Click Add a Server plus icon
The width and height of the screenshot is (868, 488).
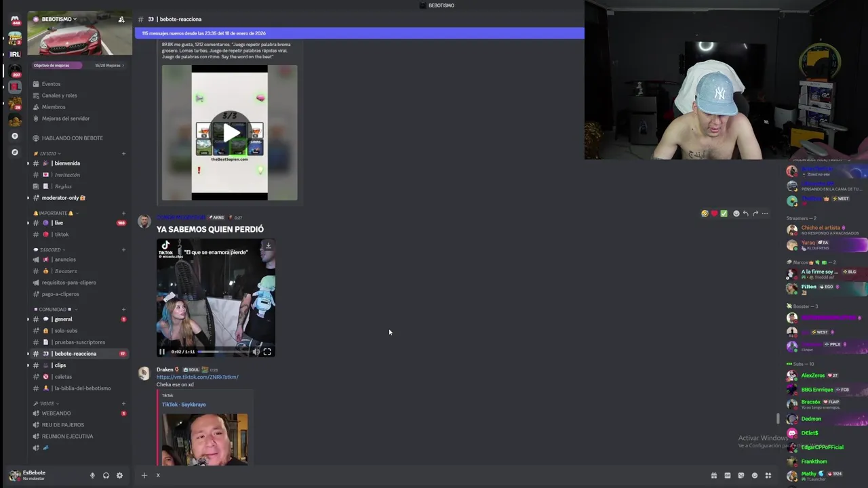pos(15,136)
